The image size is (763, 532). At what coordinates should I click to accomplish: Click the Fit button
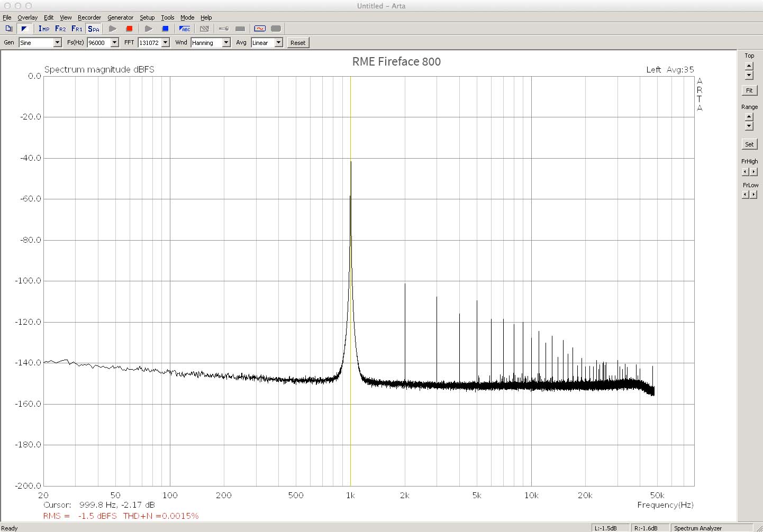pos(749,90)
